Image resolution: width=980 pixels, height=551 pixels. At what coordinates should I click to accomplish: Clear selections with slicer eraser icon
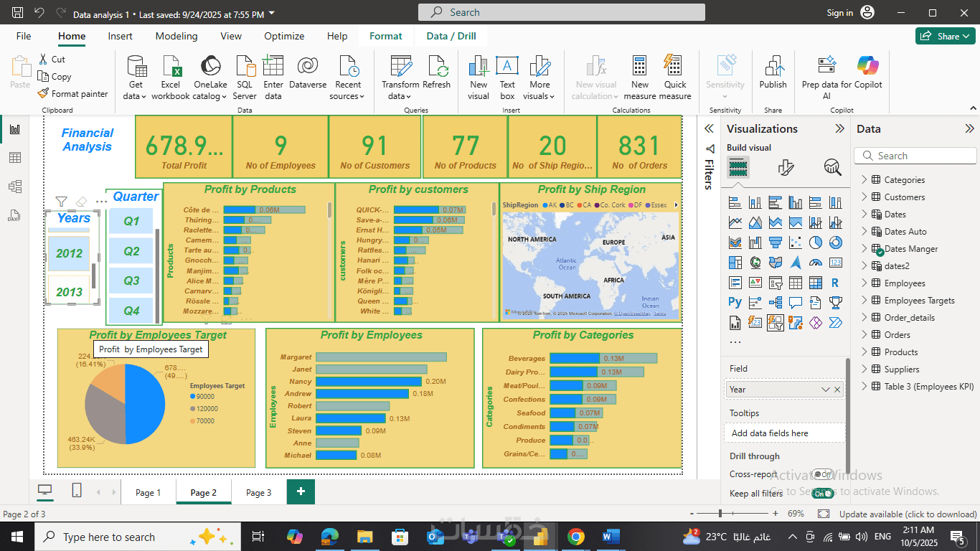coord(81,202)
